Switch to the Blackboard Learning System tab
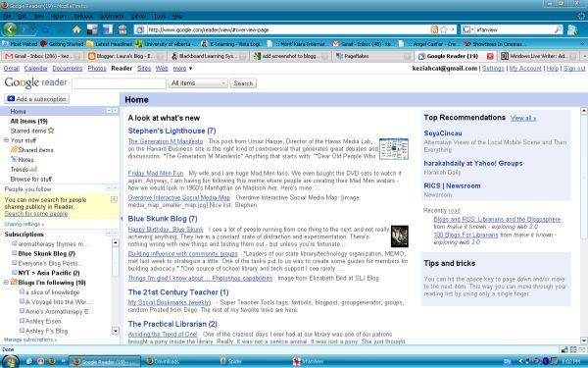 coord(208,56)
